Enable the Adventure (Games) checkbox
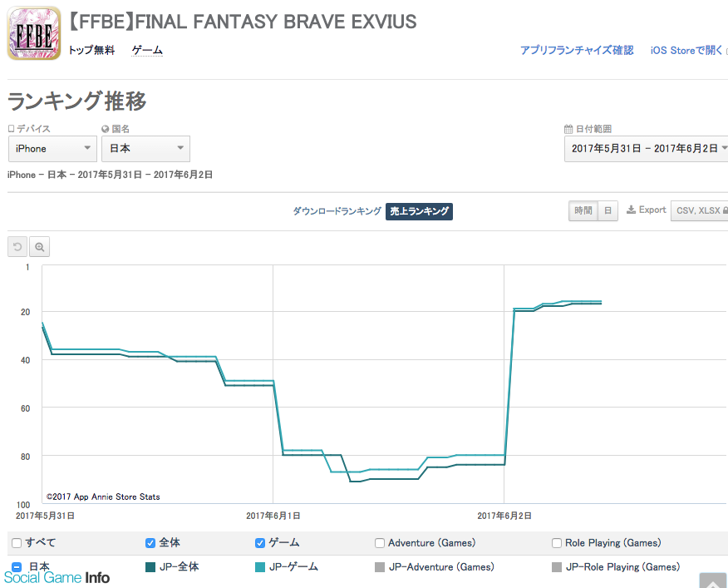The image size is (728, 588). 380,543
